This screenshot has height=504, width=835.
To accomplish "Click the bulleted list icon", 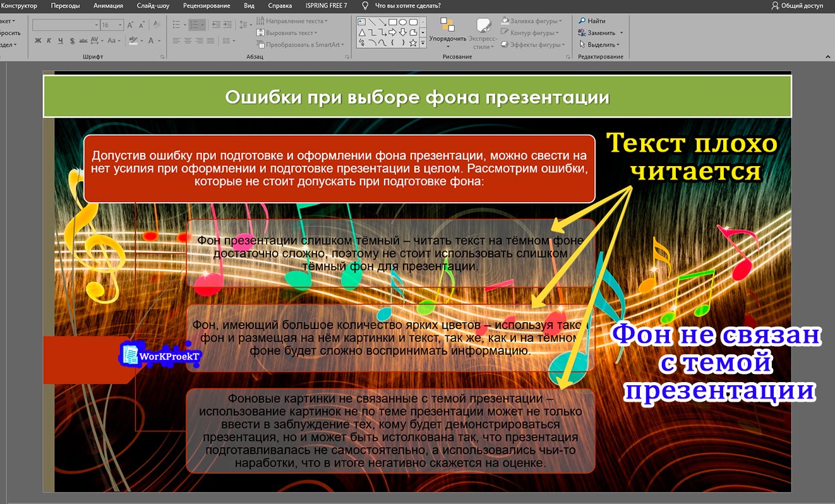I will point(177,25).
